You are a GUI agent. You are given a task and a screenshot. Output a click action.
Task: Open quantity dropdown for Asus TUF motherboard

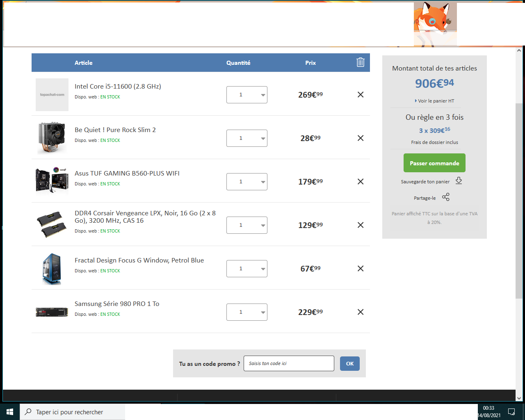(247, 182)
